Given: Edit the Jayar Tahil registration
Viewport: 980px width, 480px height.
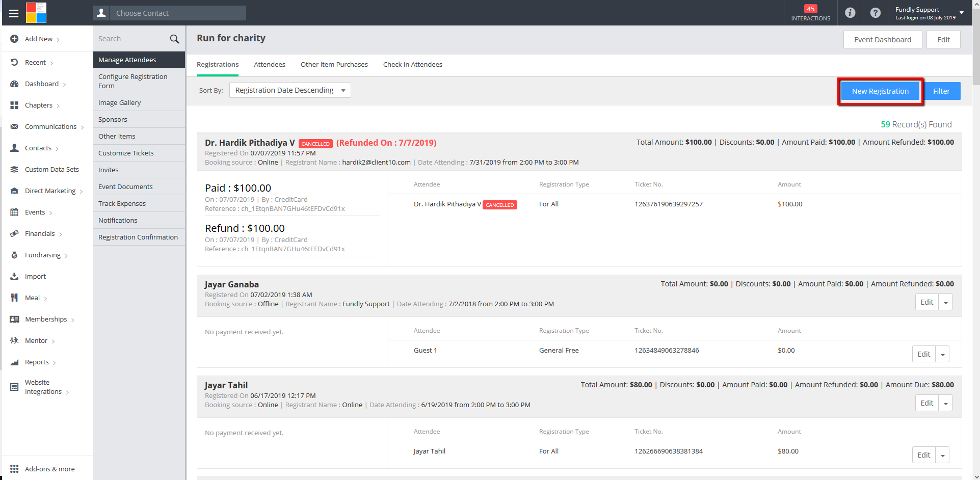Looking at the screenshot, I should pyautogui.click(x=927, y=403).
